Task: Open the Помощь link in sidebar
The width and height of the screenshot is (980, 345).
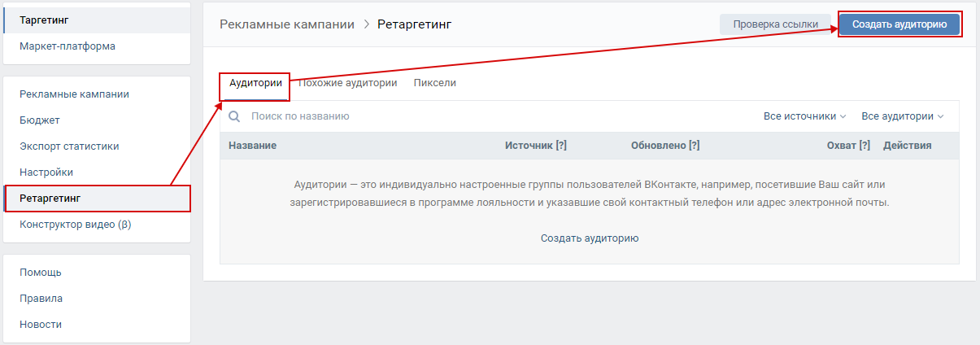Action: click(x=97, y=273)
